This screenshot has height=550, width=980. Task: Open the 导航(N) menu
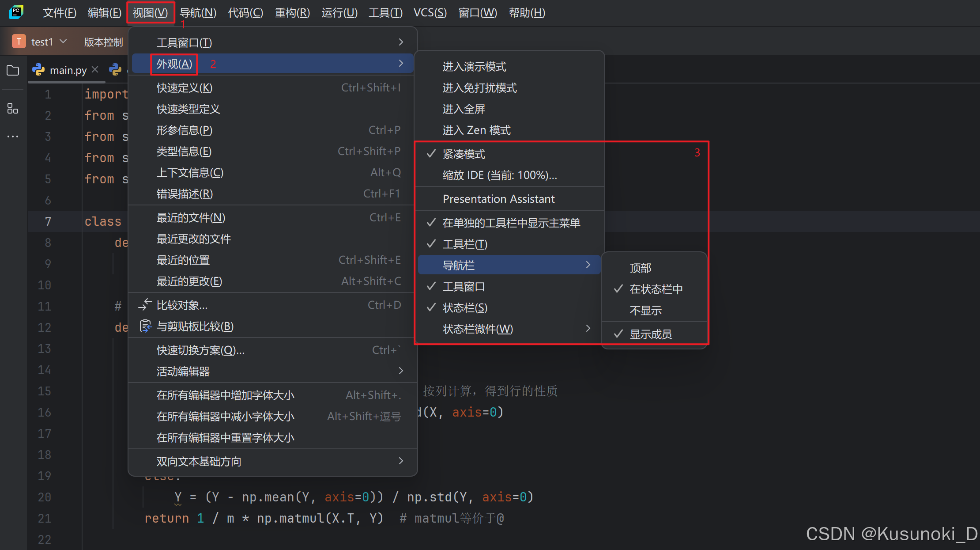click(198, 13)
